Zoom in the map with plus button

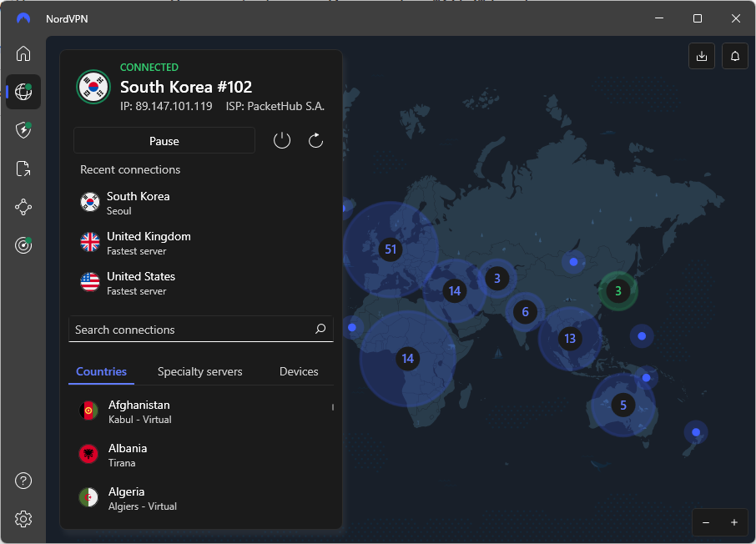tap(733, 522)
